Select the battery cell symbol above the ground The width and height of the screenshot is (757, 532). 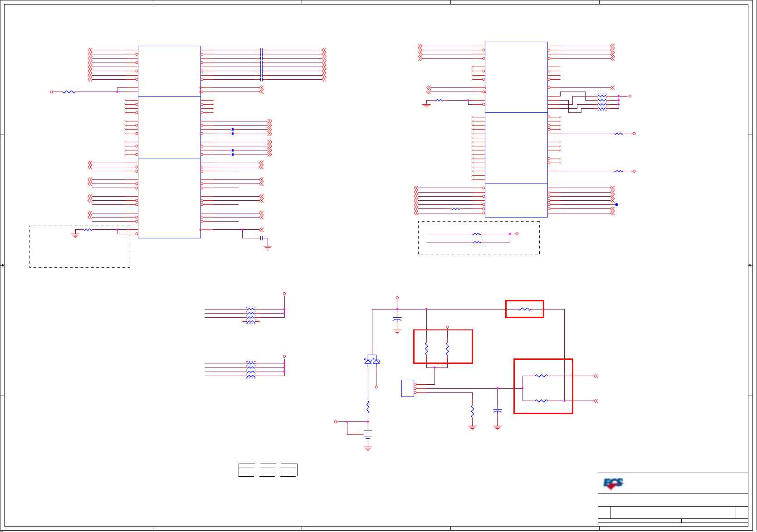click(368, 434)
